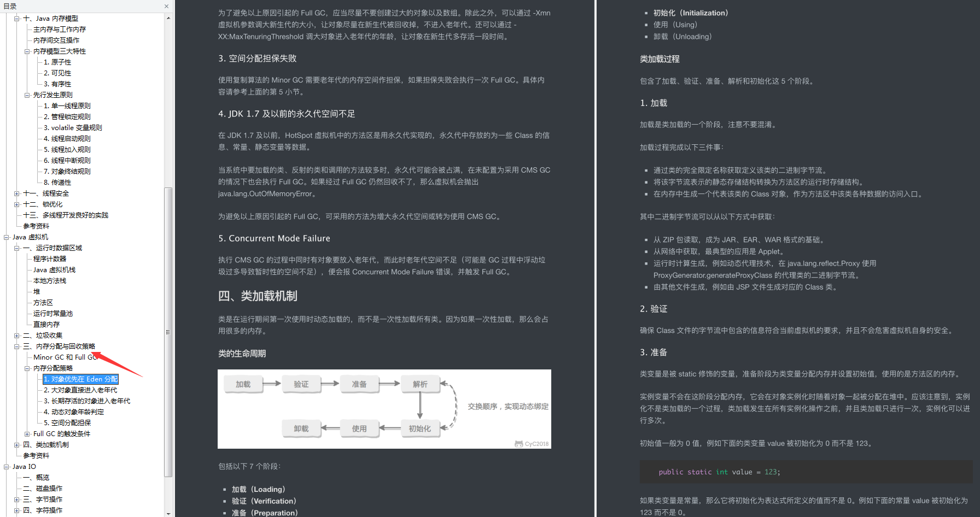
Task: Select 3. volatile 变量规则 bookmark
Action: (73, 128)
